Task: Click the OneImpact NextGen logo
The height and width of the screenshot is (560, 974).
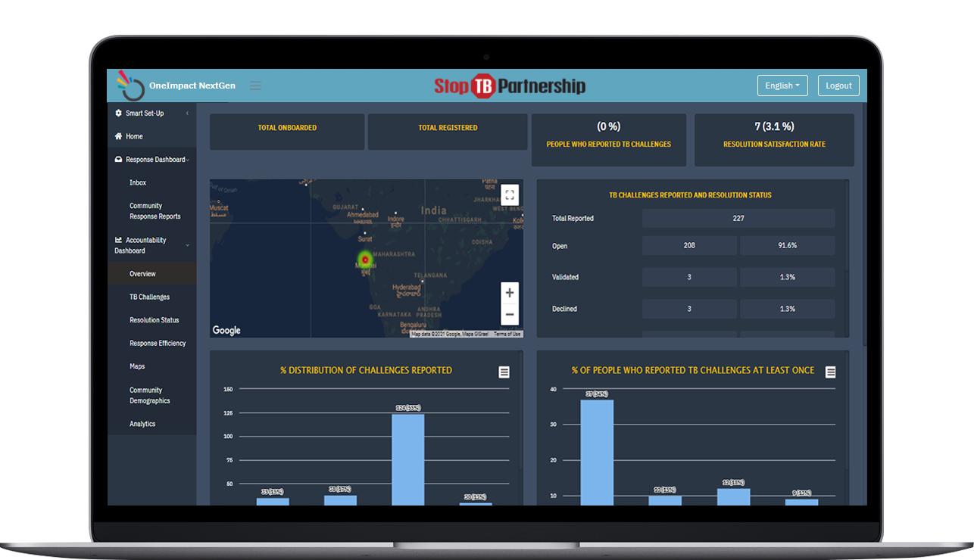Action: coord(130,86)
